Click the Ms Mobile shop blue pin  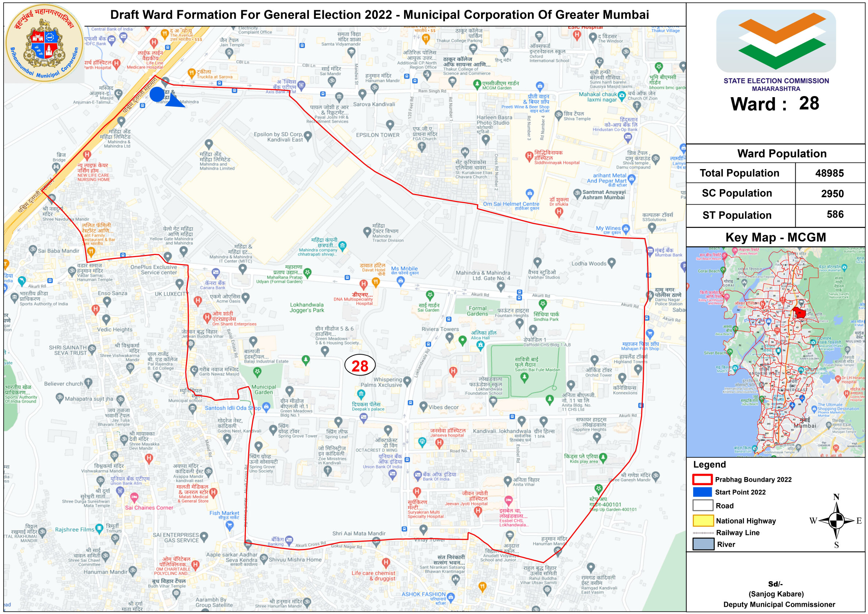[x=401, y=280]
